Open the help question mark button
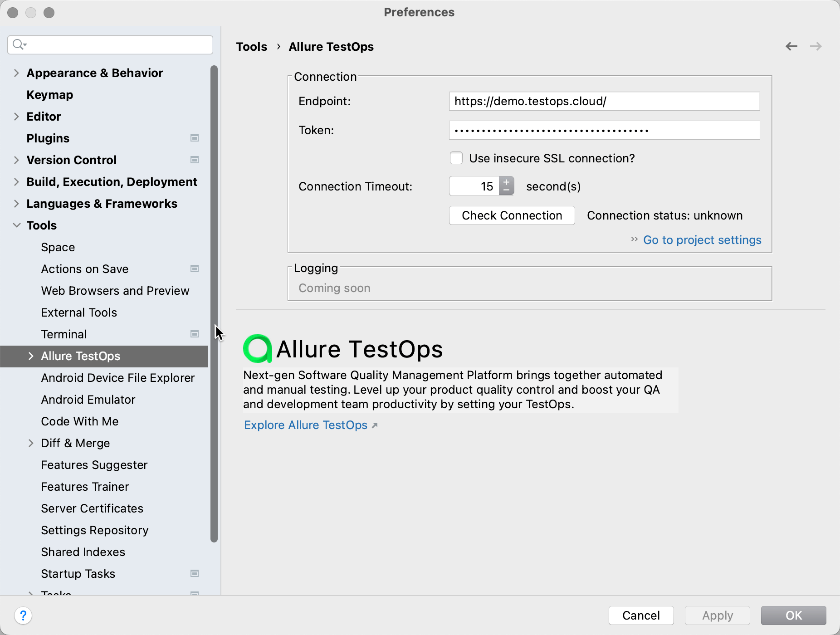 point(23,615)
